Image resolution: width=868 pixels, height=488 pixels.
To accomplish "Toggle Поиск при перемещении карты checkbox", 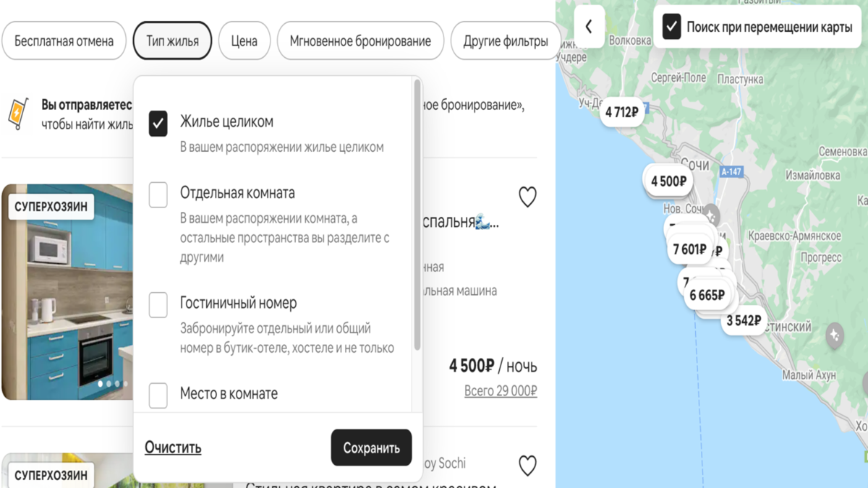I will point(671,27).
